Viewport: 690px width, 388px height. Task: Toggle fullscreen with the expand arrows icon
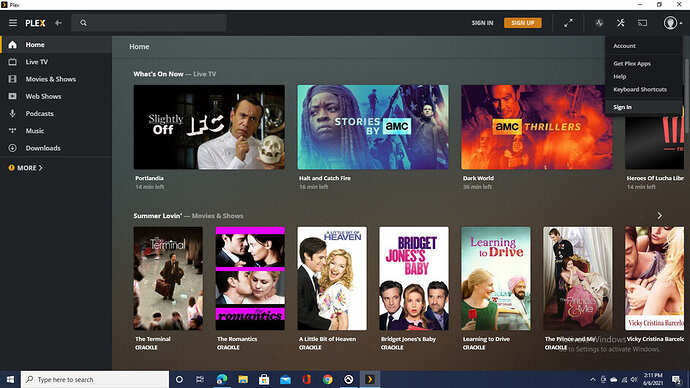569,23
